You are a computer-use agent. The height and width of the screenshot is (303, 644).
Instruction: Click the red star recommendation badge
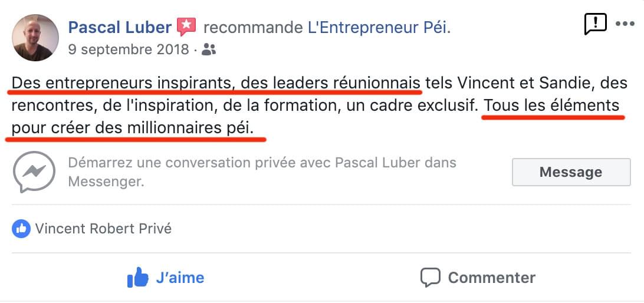[x=186, y=27]
